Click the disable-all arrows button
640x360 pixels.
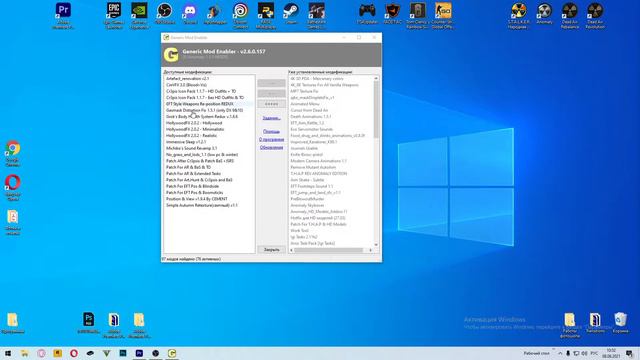click(x=271, y=104)
